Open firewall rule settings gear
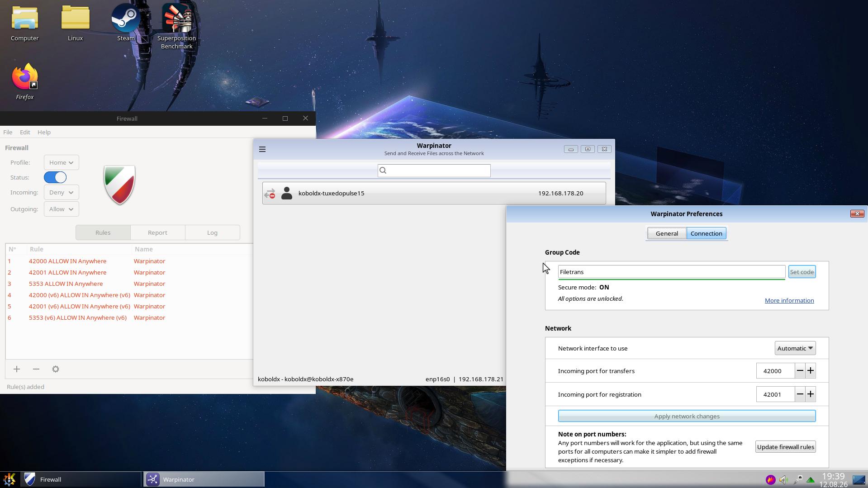 pyautogui.click(x=56, y=369)
